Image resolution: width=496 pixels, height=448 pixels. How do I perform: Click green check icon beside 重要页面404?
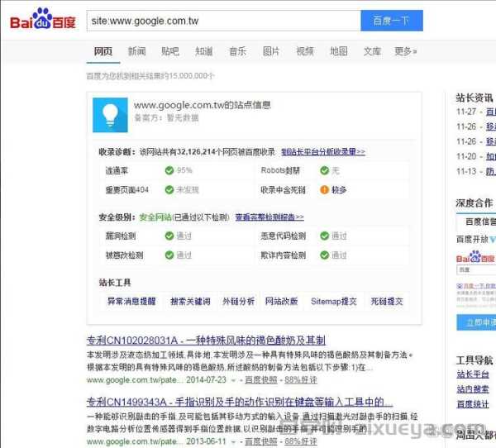click(x=169, y=190)
